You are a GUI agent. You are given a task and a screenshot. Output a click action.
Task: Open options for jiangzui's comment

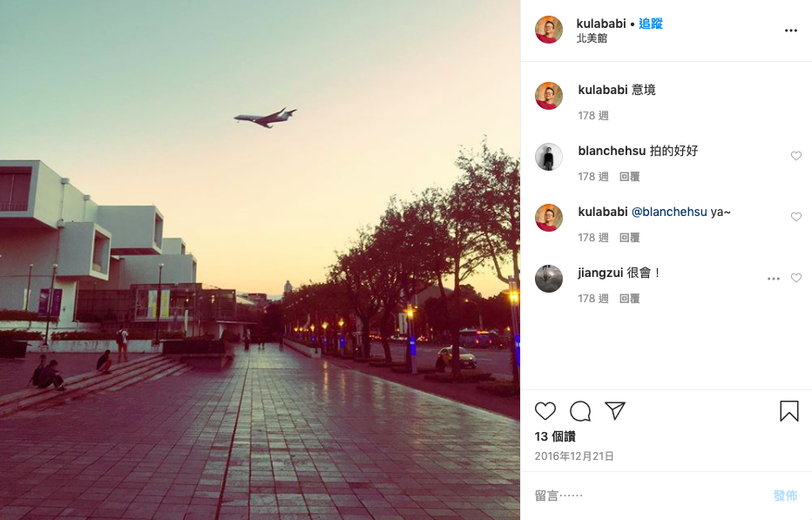[773, 279]
